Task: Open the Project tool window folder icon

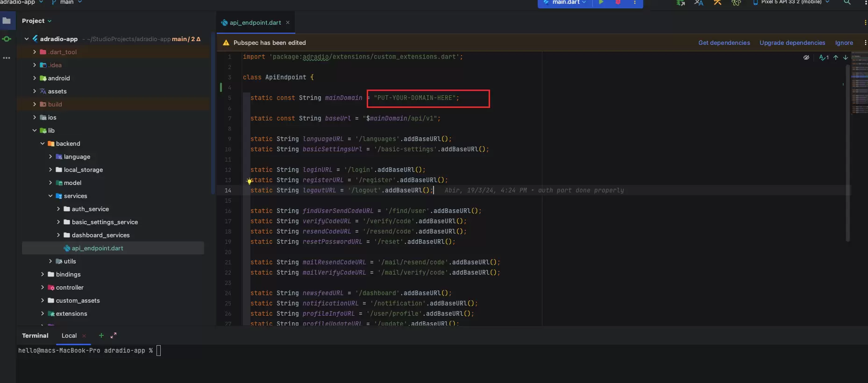Action: (x=7, y=21)
